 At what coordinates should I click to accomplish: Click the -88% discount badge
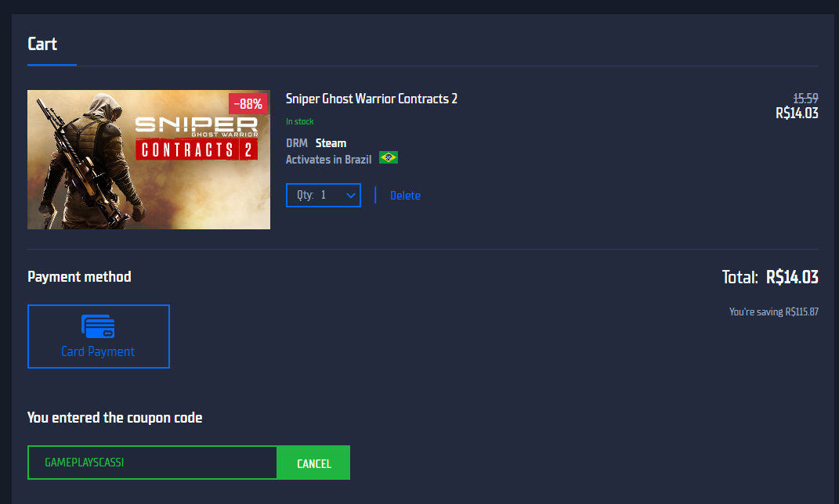tap(248, 103)
